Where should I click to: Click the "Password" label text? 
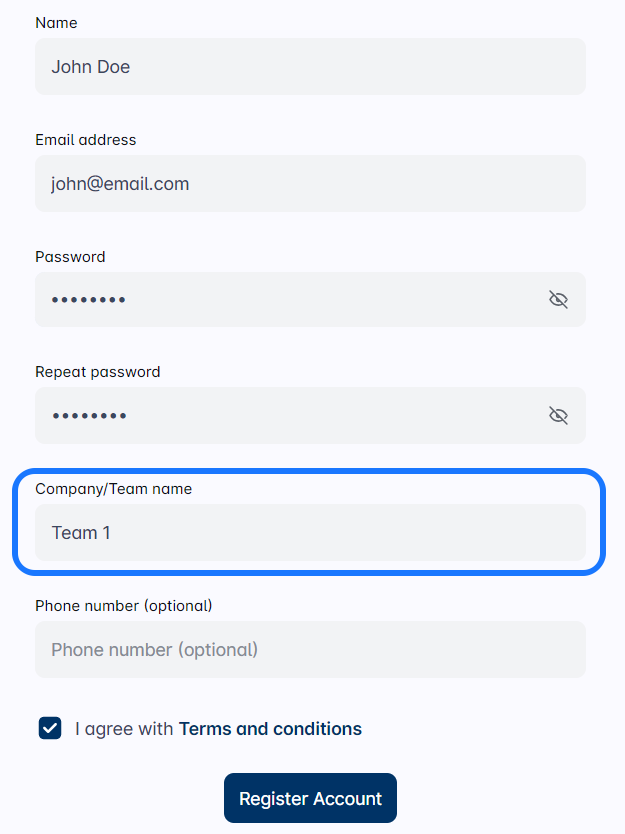[x=70, y=256]
